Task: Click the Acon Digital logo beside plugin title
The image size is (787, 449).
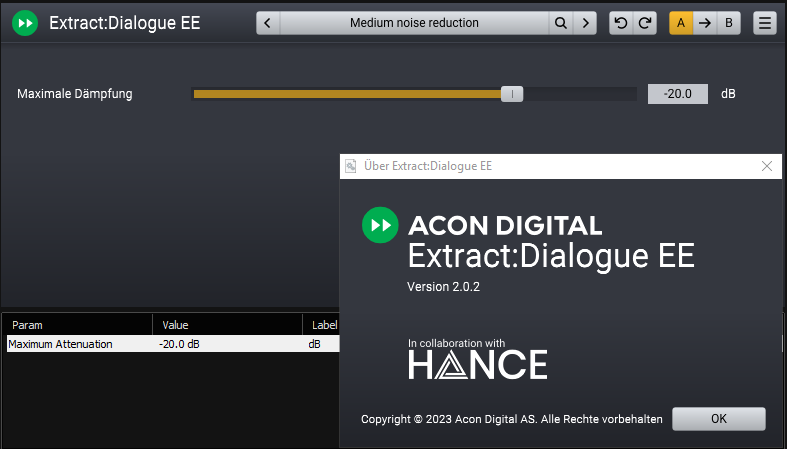Action: click(x=25, y=23)
